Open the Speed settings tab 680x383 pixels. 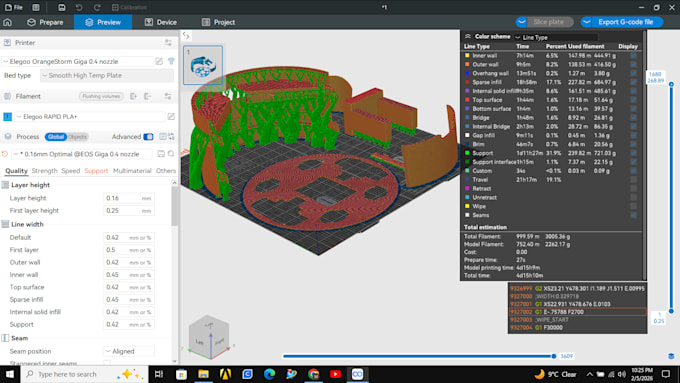coord(71,171)
